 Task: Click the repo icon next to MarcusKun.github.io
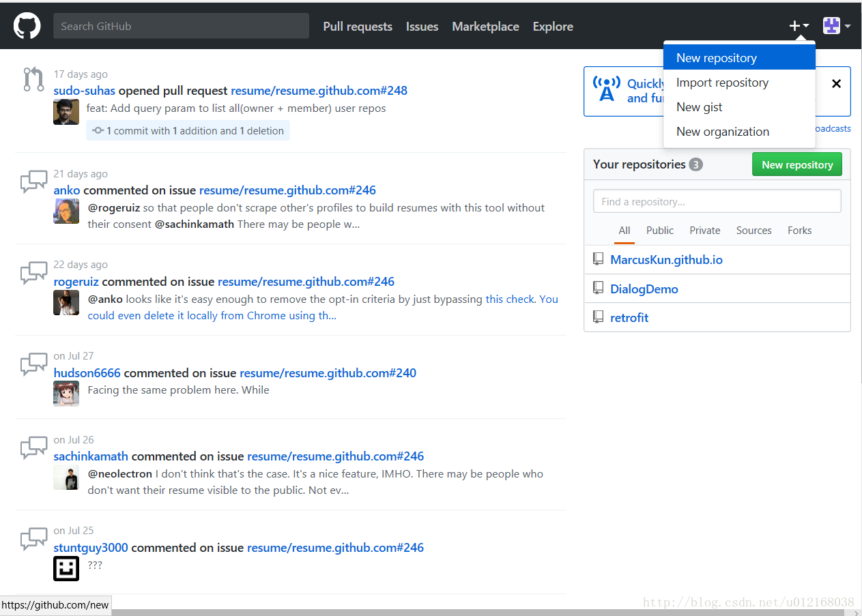tap(598, 259)
